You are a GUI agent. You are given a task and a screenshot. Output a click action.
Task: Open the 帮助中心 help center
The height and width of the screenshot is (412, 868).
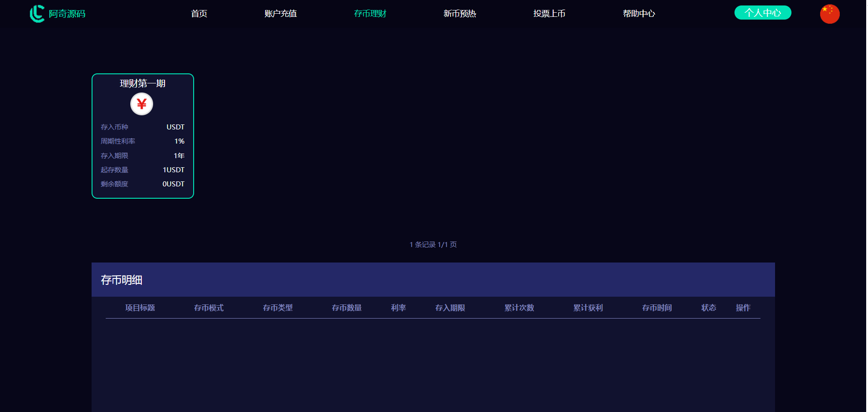pyautogui.click(x=639, y=14)
